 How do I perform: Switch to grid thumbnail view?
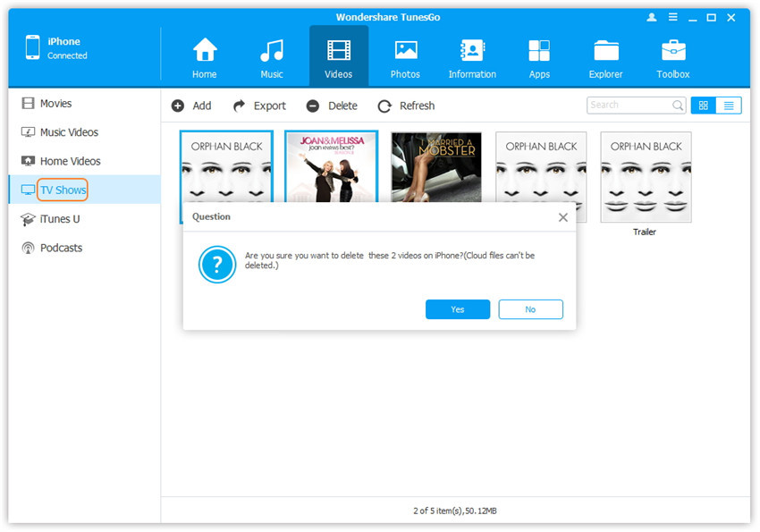click(x=704, y=106)
